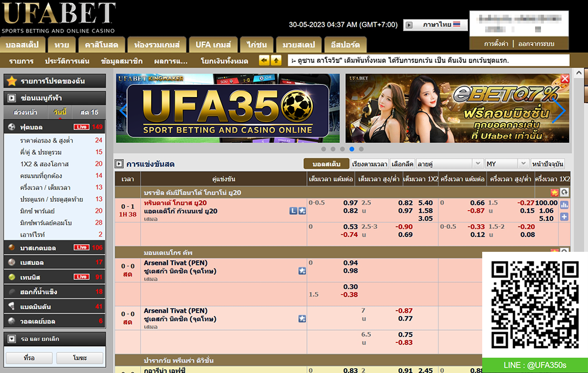The height and width of the screenshot is (373, 588).
Task: Open the MY odds type dropdown
Action: click(507, 164)
